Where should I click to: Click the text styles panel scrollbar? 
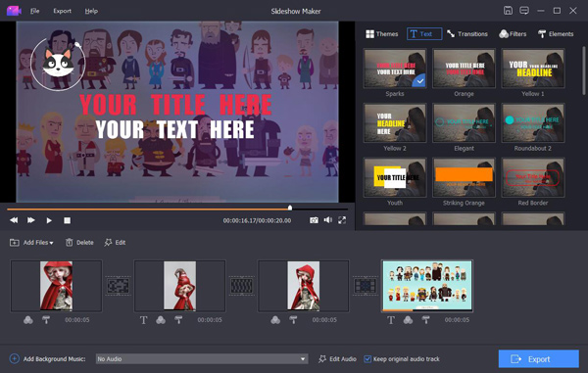[x=583, y=70]
